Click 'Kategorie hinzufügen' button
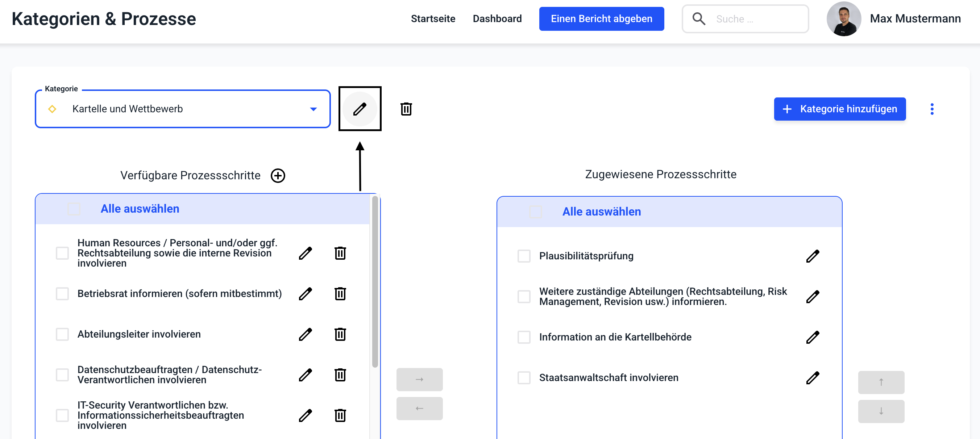 840,109
